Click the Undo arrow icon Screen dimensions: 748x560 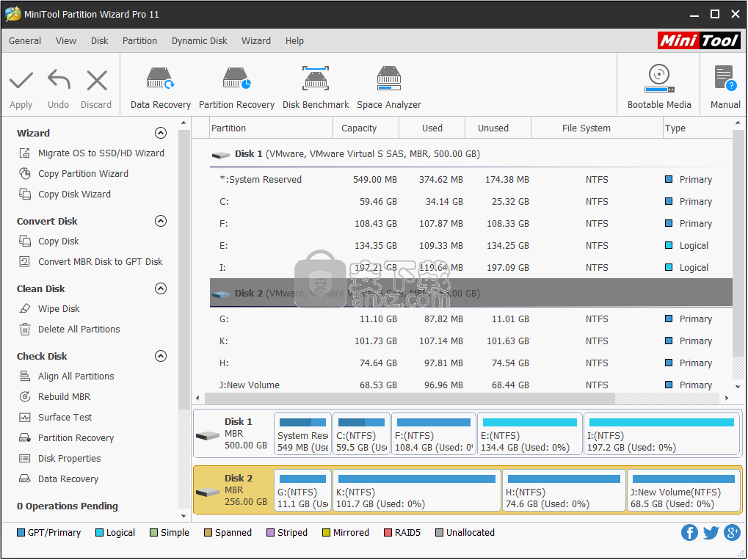tap(59, 80)
